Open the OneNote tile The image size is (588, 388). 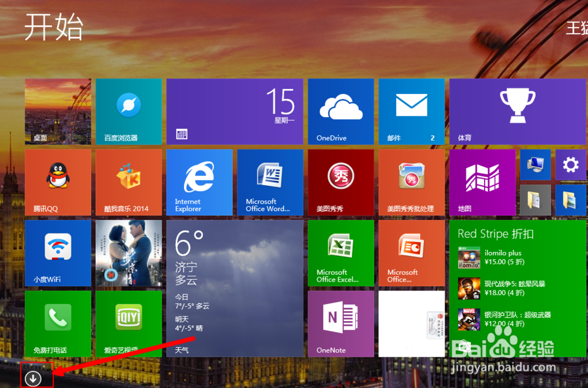(x=340, y=323)
